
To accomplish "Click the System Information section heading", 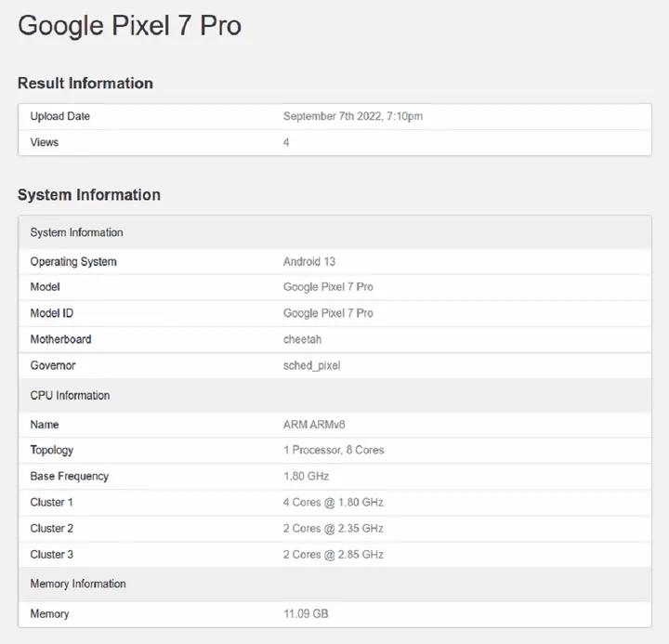I will (x=89, y=195).
